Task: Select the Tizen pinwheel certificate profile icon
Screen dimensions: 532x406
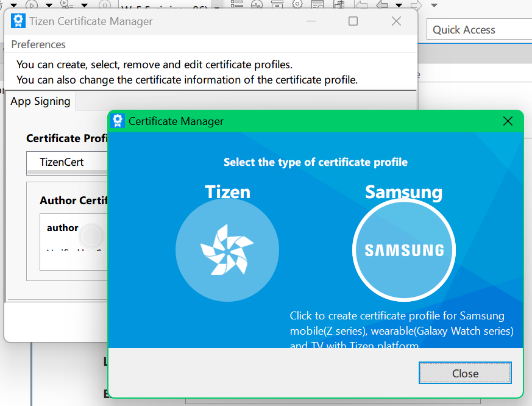Action: pos(227,250)
